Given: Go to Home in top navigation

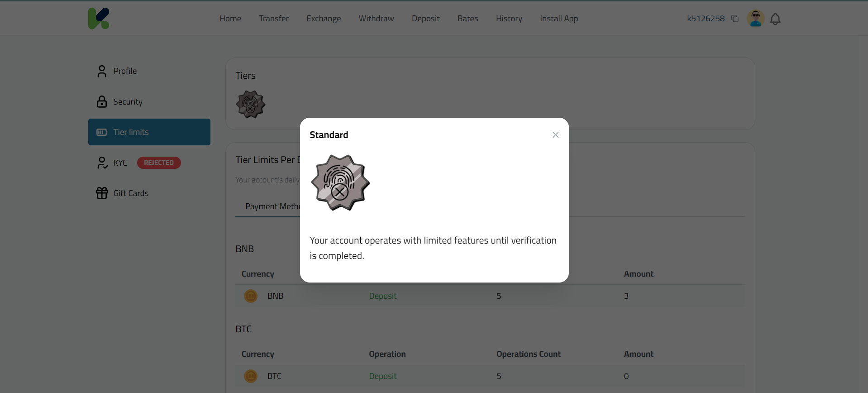Looking at the screenshot, I should pyautogui.click(x=230, y=19).
